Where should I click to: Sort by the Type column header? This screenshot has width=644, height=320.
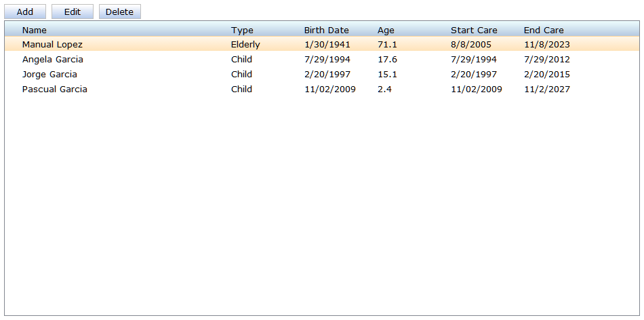242,30
